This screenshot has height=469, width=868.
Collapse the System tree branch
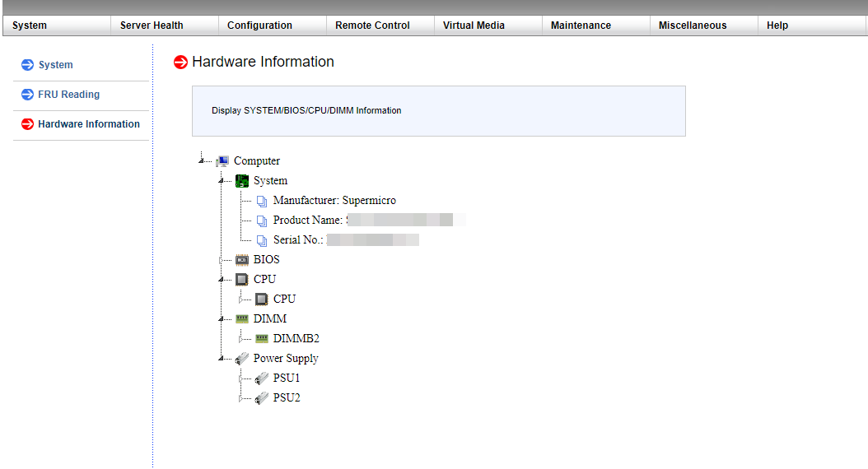(x=222, y=181)
